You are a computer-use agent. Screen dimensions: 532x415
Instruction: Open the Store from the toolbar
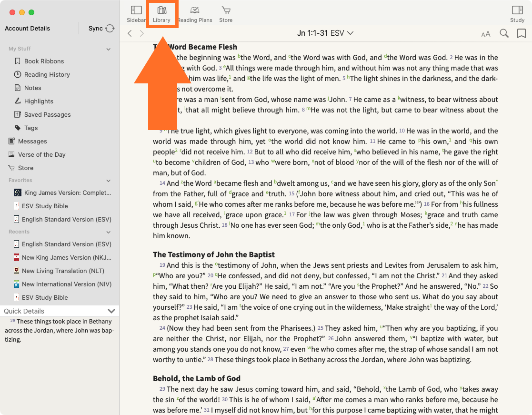click(226, 14)
